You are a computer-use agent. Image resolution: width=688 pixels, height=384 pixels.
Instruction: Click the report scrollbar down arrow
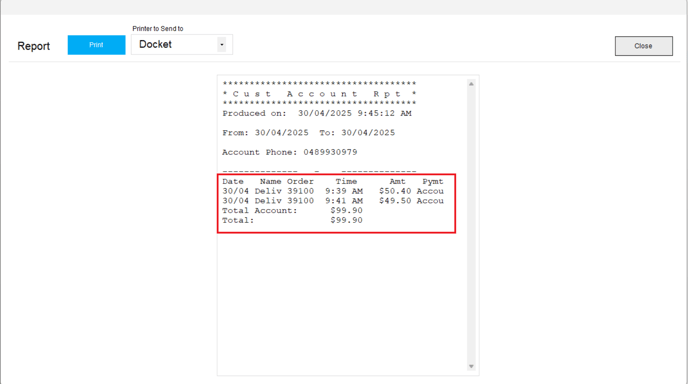tap(471, 366)
